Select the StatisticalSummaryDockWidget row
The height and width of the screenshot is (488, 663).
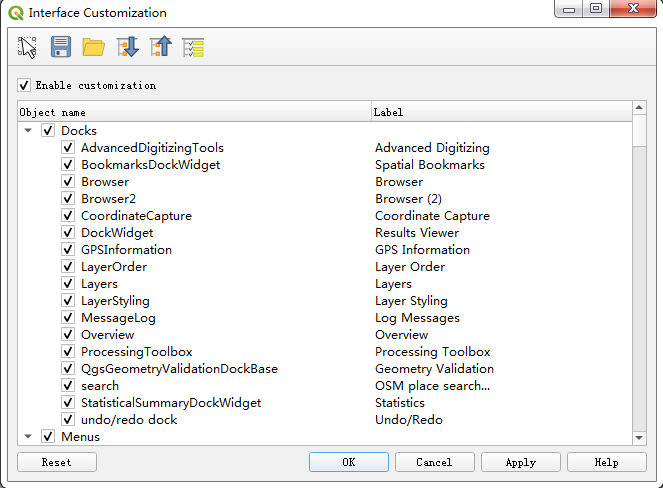171,403
